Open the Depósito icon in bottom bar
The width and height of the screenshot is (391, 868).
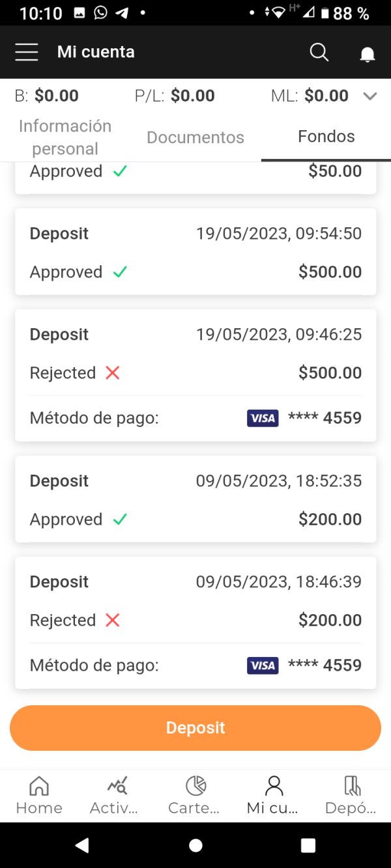click(x=352, y=794)
